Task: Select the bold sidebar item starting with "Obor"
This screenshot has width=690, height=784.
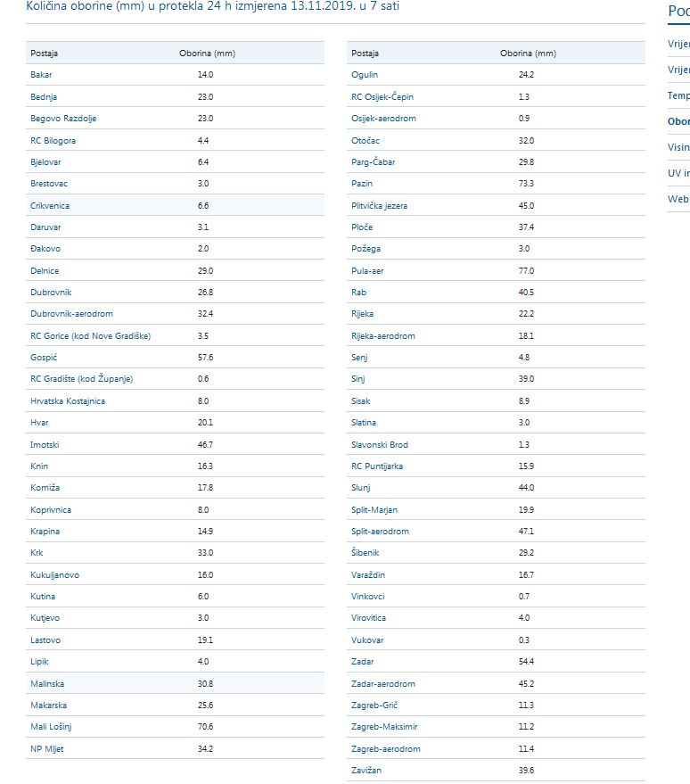Action: (x=678, y=121)
